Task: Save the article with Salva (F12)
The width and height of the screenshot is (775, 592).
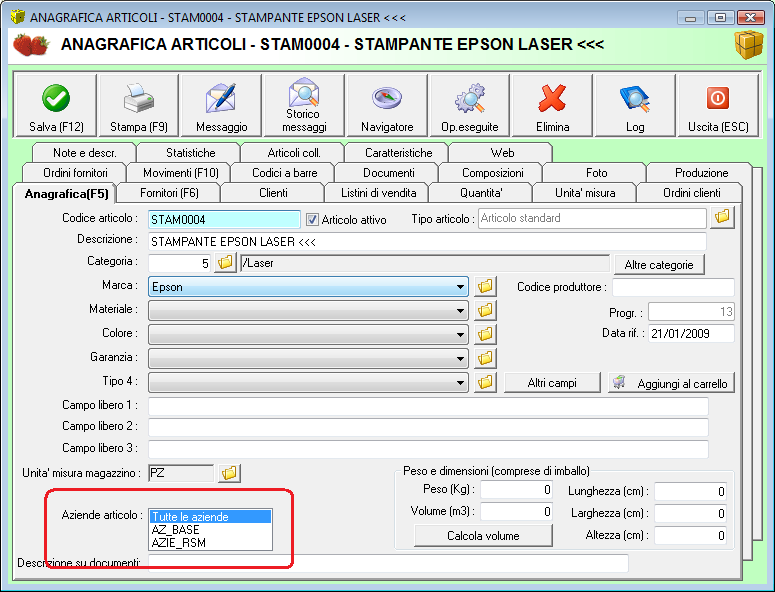Action: tap(56, 105)
